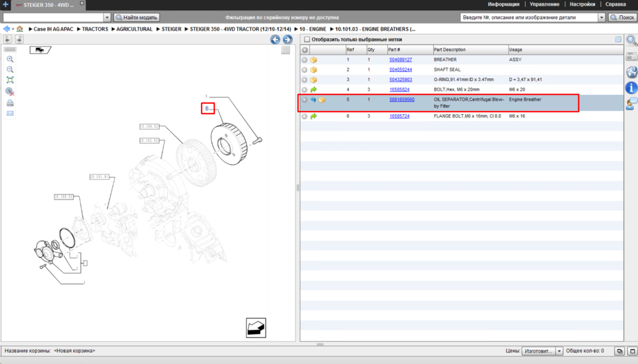This screenshot has height=364, width=638.
Task: Click the Поиск search button
Action: pos(623,17)
